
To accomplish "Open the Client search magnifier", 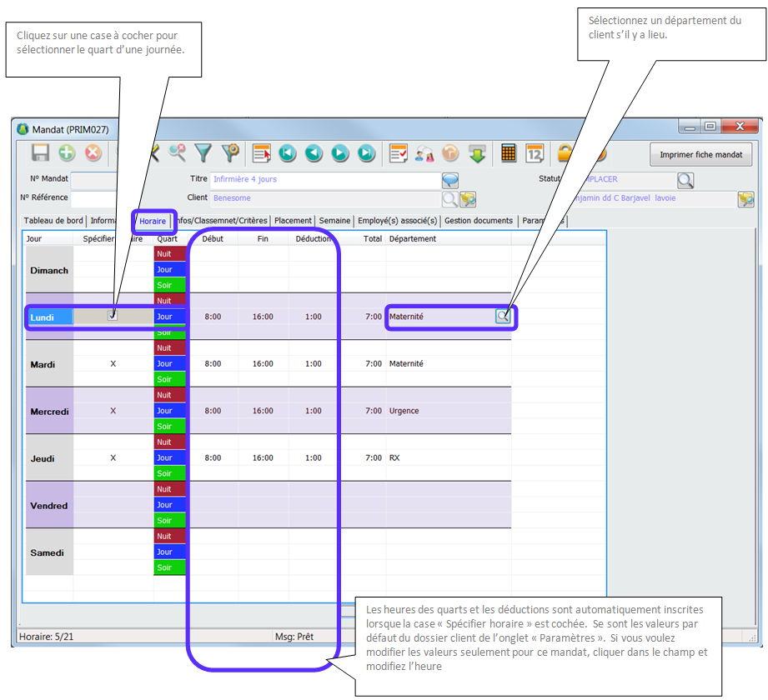I will coord(449,198).
